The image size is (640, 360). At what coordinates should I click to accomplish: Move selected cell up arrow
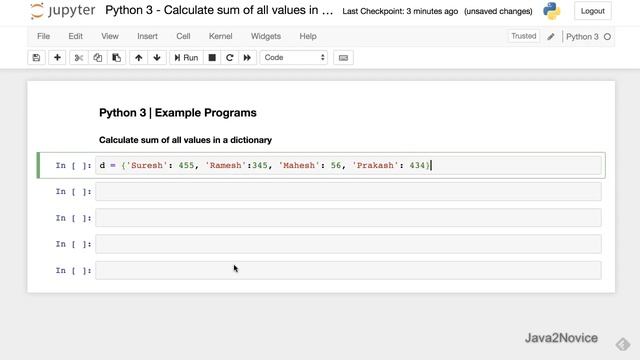point(139,58)
